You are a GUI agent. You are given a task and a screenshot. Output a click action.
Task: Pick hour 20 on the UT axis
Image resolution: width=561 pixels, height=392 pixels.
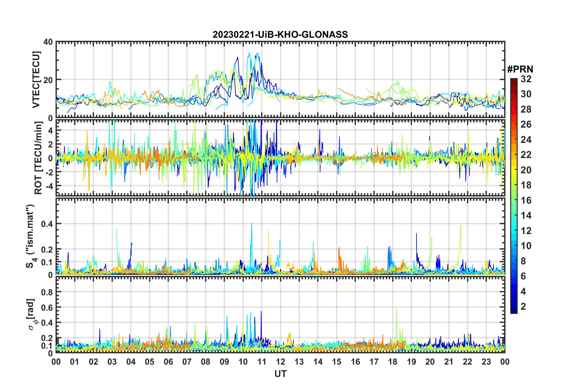[x=430, y=362]
